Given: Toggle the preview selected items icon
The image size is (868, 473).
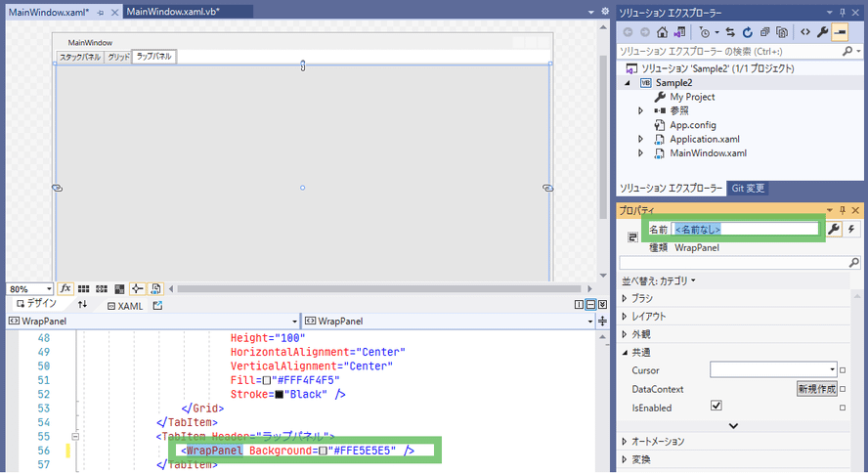Looking at the screenshot, I should (x=841, y=32).
